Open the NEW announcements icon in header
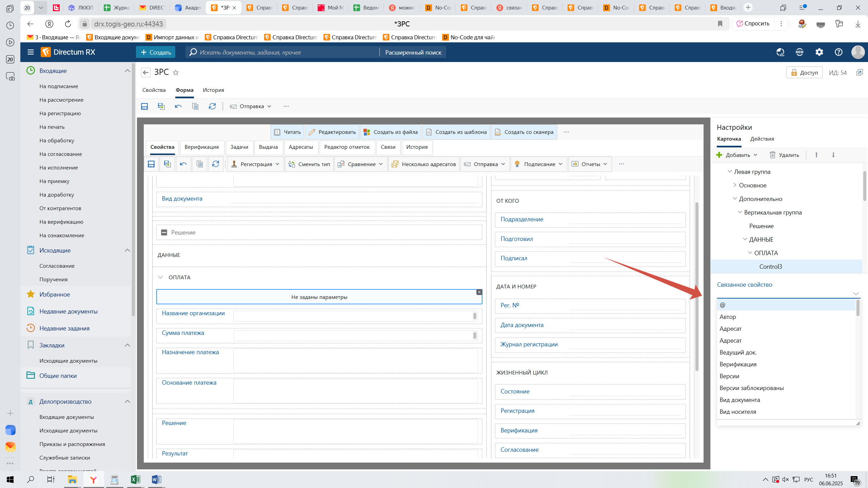This screenshot has width=868, height=488. tap(800, 52)
